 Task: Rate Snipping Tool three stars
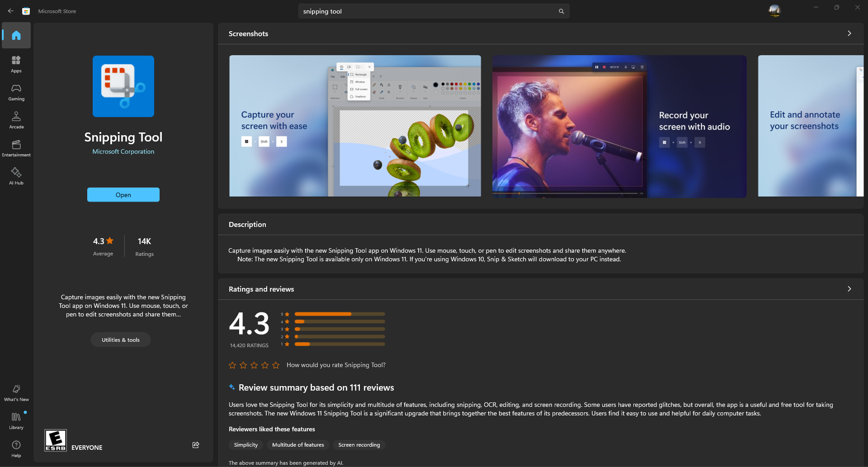254,365
